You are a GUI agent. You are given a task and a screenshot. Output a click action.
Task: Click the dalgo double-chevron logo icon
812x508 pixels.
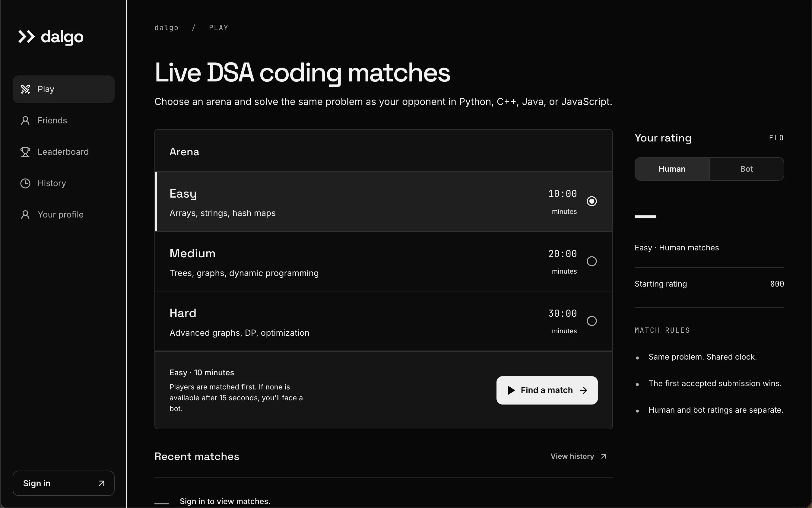click(27, 37)
